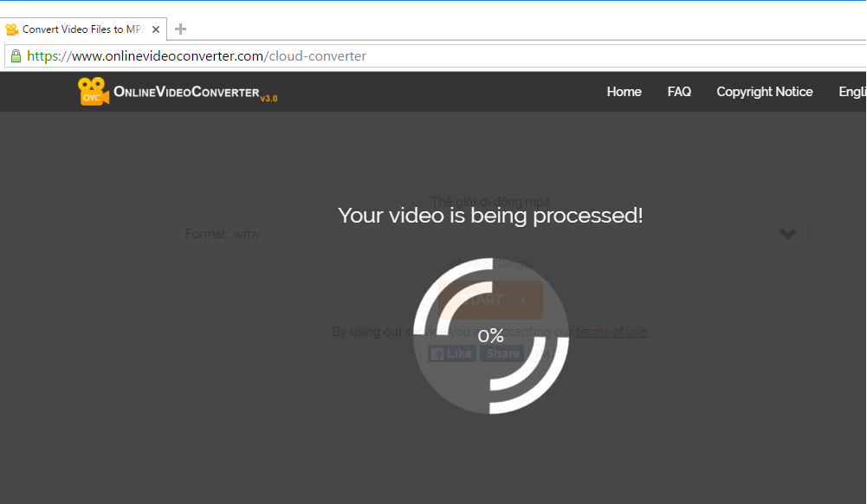Open the Copyright Notice page

(x=764, y=92)
